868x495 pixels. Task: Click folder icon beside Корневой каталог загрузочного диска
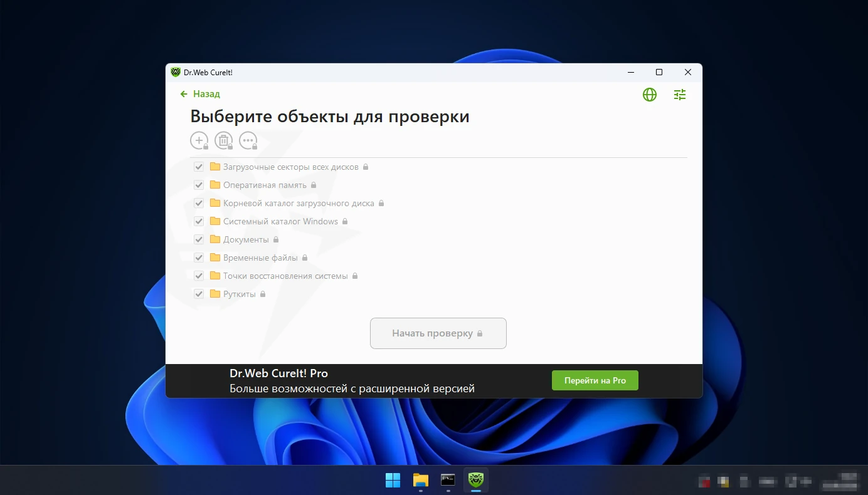coord(215,203)
